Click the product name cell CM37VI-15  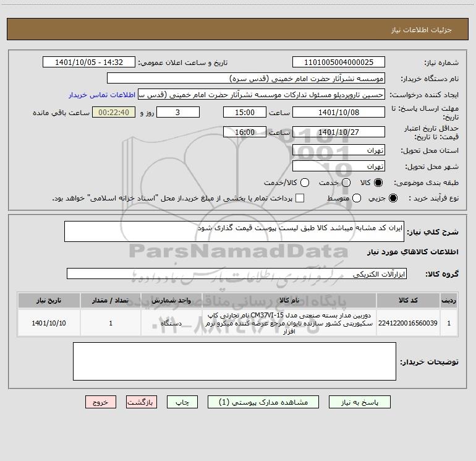[289, 323]
